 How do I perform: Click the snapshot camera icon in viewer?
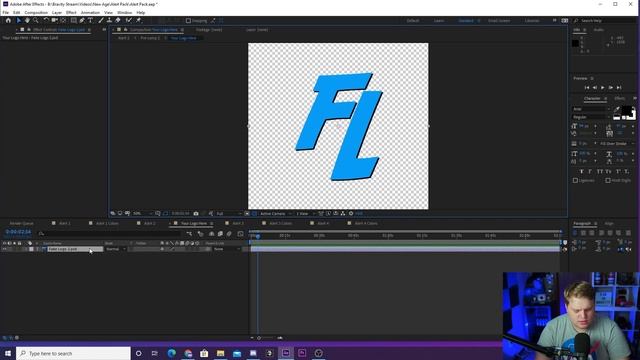(x=196, y=213)
